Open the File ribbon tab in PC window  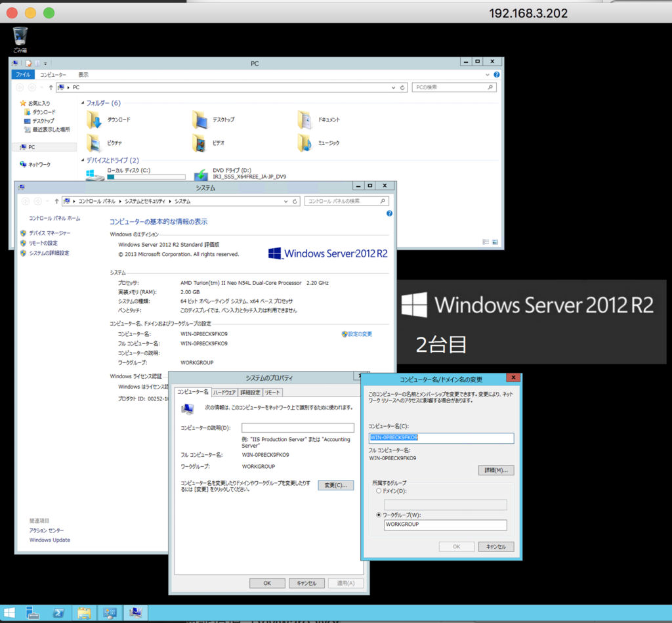(x=23, y=75)
